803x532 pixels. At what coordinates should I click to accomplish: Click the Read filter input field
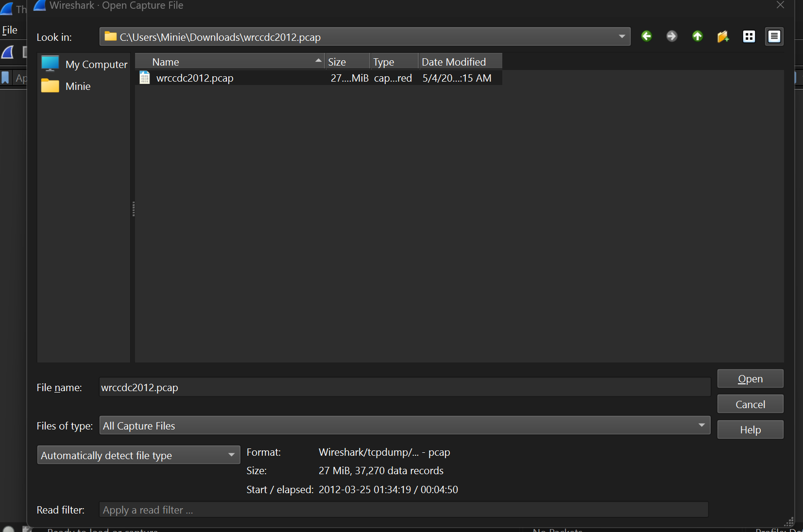click(x=404, y=510)
